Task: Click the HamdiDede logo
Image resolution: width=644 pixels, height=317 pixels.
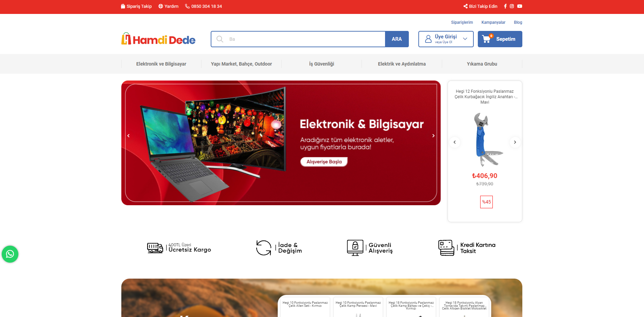Action: coord(158,39)
